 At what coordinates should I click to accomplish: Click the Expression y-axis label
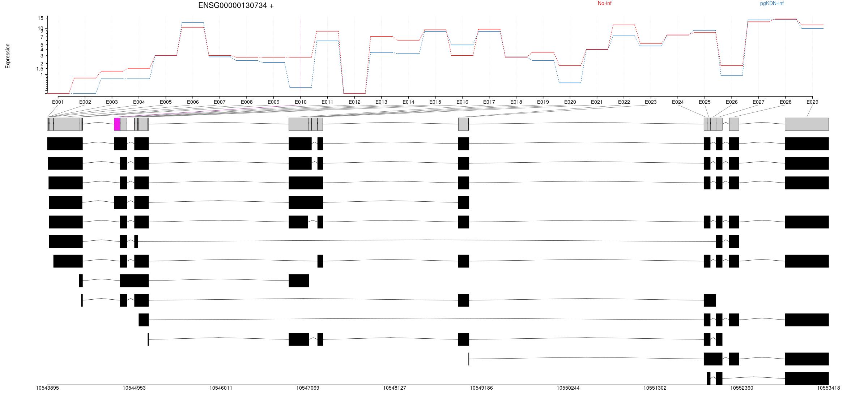[x=8, y=56]
